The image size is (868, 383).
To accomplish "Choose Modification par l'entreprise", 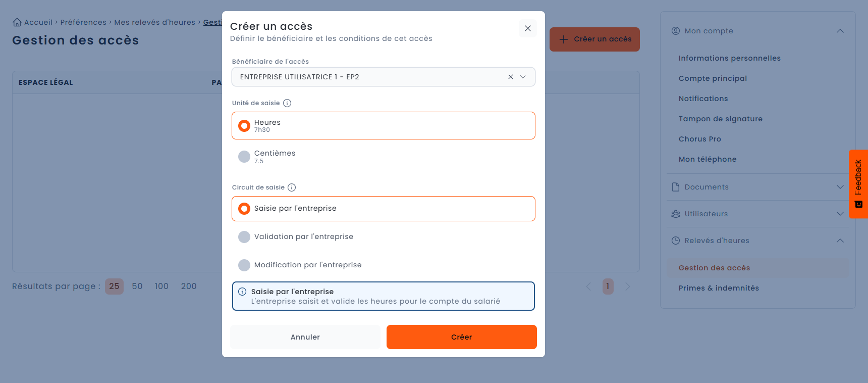I will [384, 265].
